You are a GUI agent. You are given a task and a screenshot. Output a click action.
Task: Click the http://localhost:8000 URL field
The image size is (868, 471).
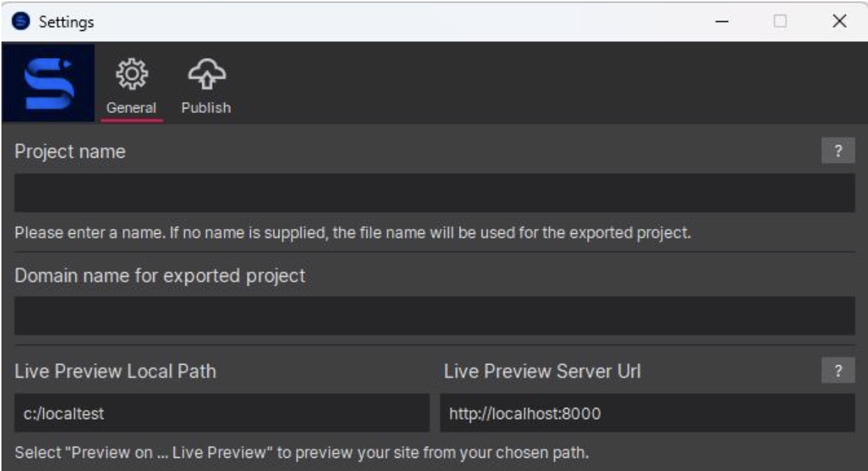point(647,413)
